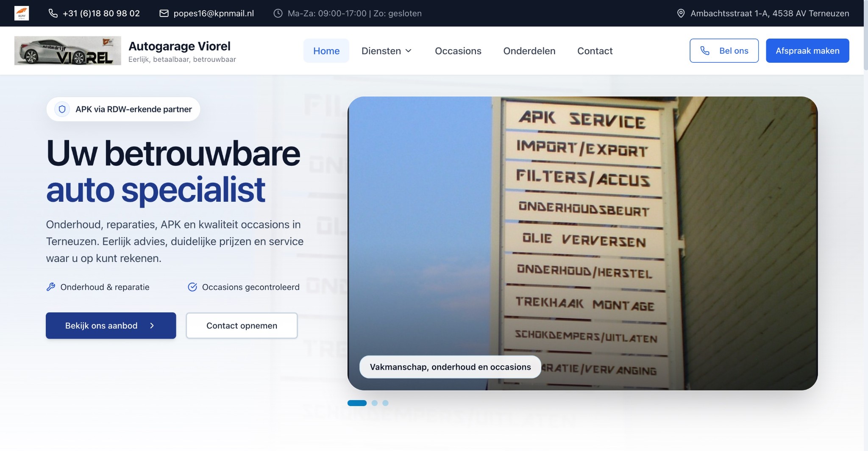Click the APK service sign hero image

pos(582,243)
